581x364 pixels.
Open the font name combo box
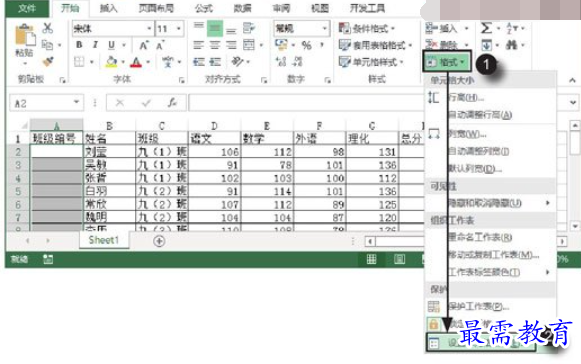coord(113,29)
